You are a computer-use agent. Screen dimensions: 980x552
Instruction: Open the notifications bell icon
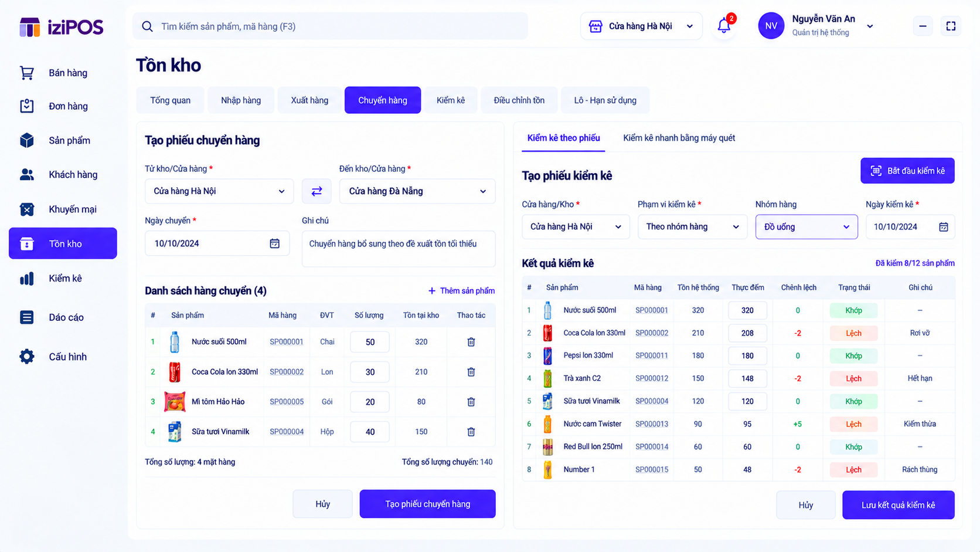[x=724, y=26]
